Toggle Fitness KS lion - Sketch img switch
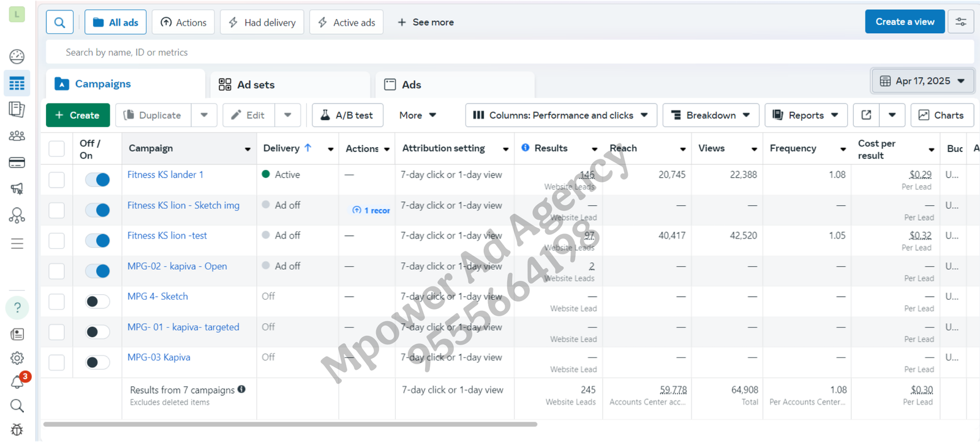Viewport: 980px width, 442px height. pyautogui.click(x=97, y=210)
